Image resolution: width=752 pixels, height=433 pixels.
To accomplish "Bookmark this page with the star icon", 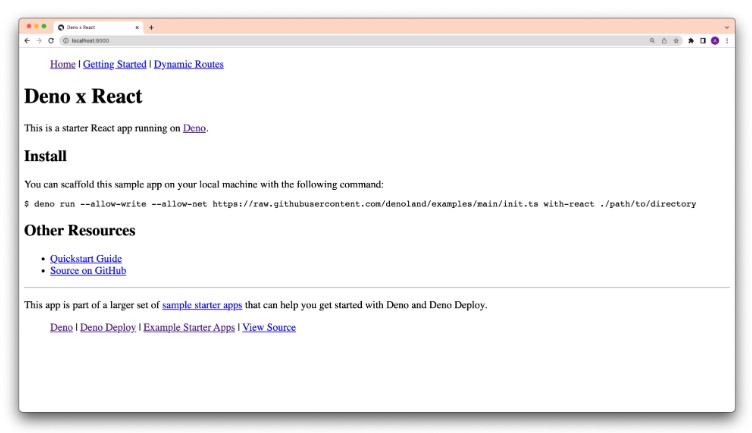I will click(x=676, y=41).
